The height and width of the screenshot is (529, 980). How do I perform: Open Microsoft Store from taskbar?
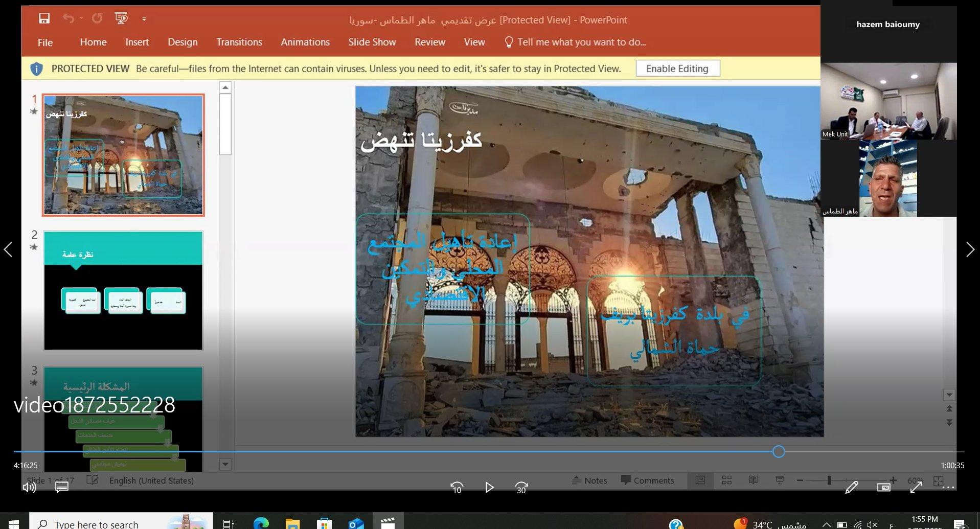(324, 523)
